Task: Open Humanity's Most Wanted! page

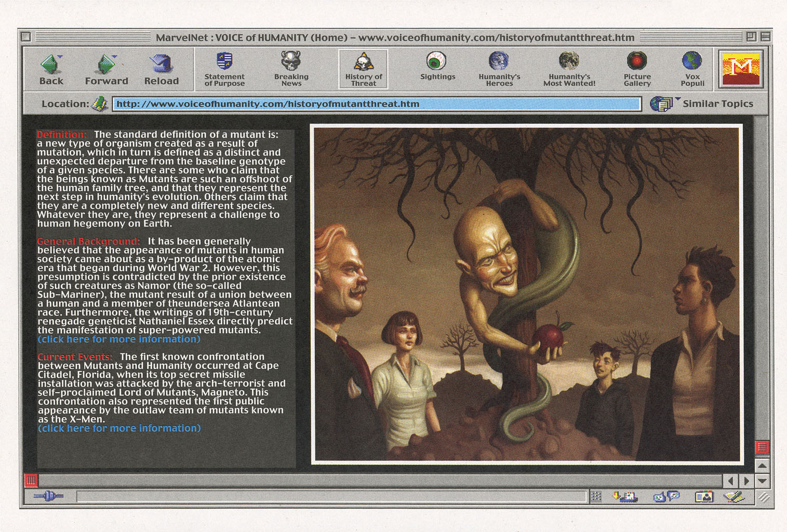Action: (569, 69)
